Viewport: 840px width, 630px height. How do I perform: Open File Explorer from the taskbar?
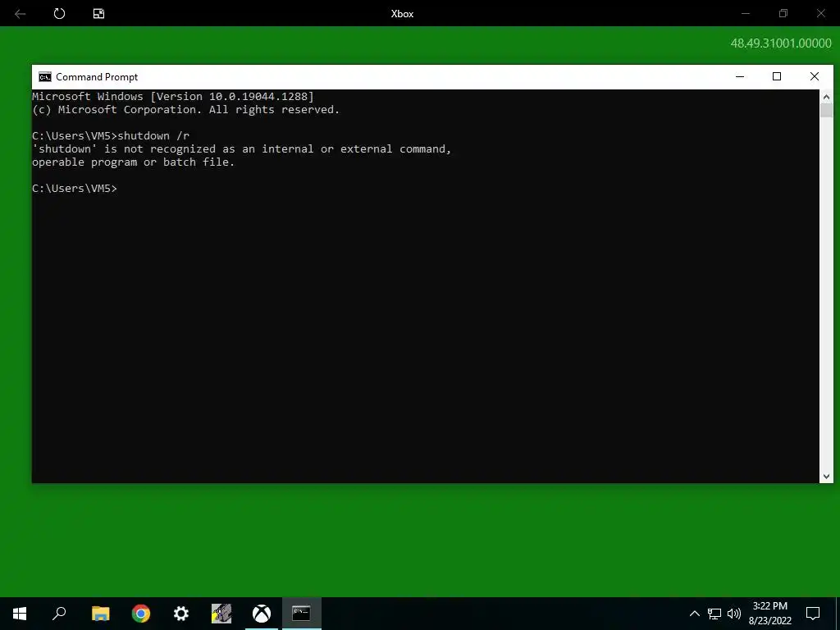(101, 614)
